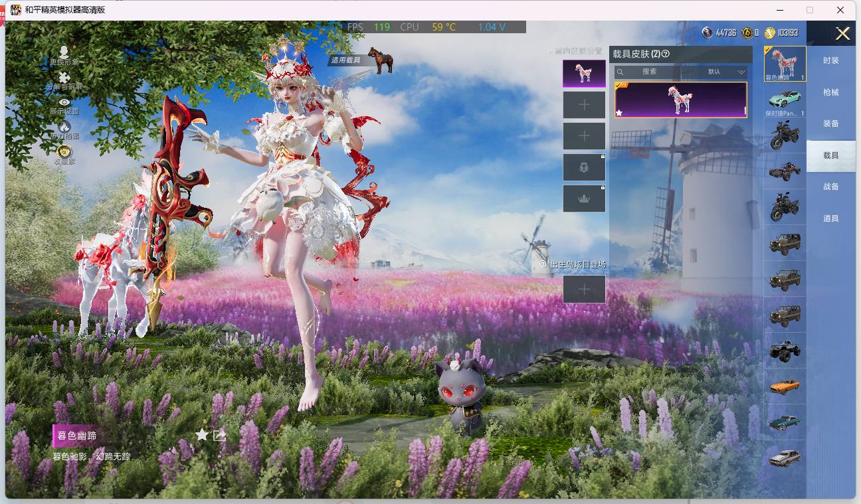Image resolution: width=861 pixels, height=504 pixels.
Task: Switch to the 枪械 tab
Action: pyautogui.click(x=831, y=92)
